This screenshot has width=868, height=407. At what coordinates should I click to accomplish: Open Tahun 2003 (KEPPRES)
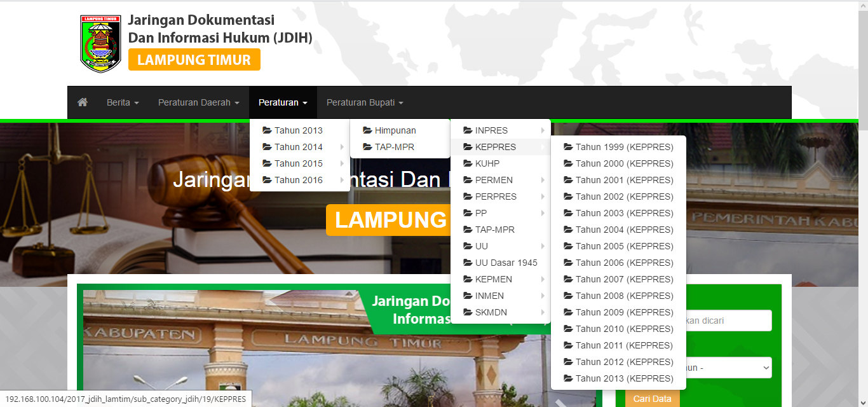[x=618, y=213]
